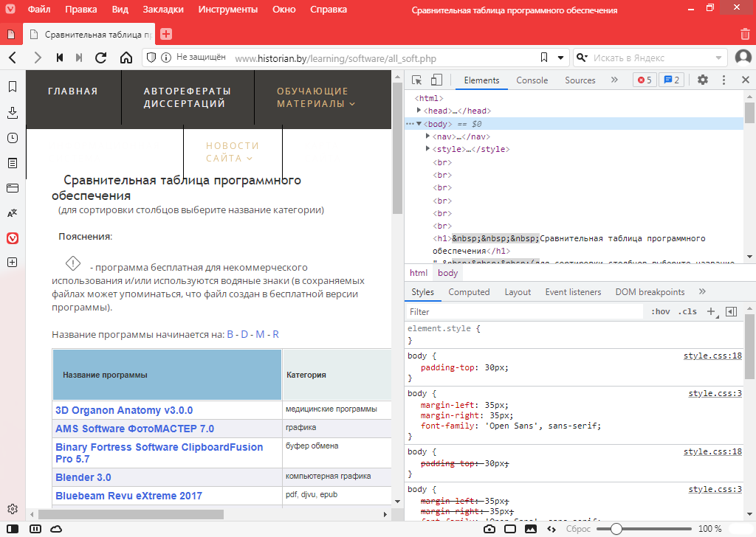
Task: Toggle device toolbar in DevTools
Action: (x=436, y=80)
